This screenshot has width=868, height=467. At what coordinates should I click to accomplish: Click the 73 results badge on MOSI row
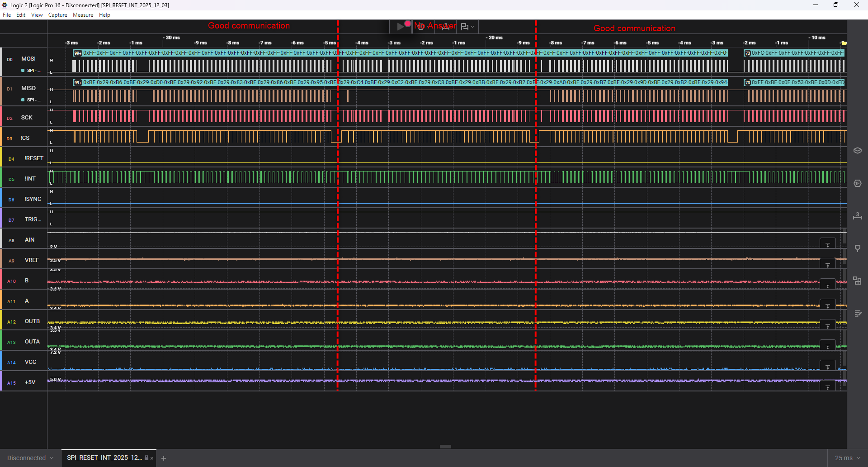pos(748,53)
